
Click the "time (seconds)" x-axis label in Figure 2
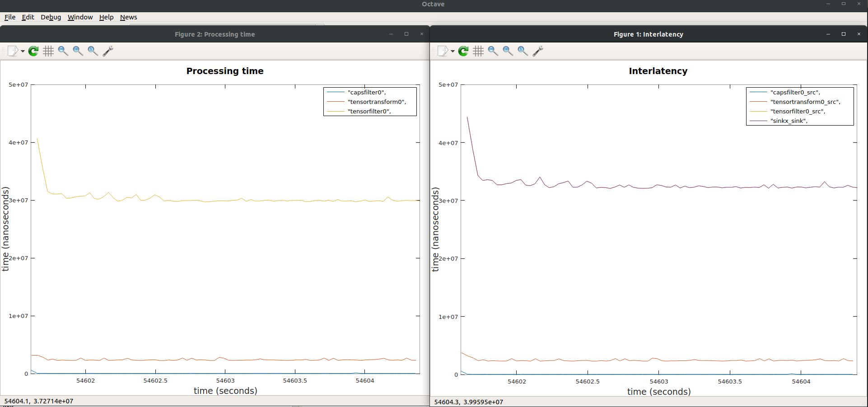225,391
